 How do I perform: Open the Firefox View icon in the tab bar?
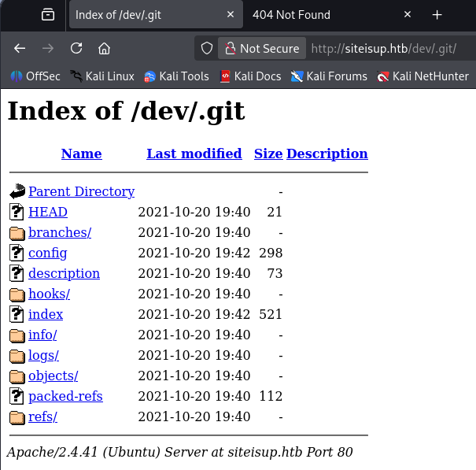click(x=48, y=15)
